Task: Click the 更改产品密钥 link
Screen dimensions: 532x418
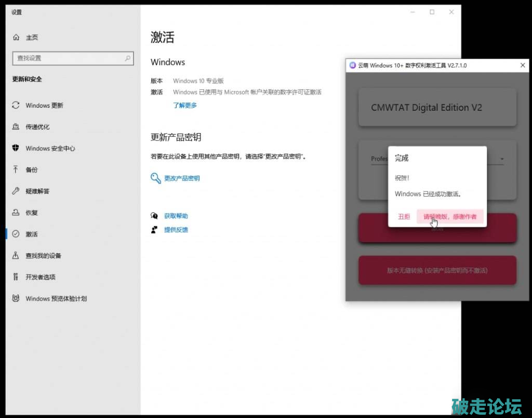Action: pyautogui.click(x=182, y=178)
